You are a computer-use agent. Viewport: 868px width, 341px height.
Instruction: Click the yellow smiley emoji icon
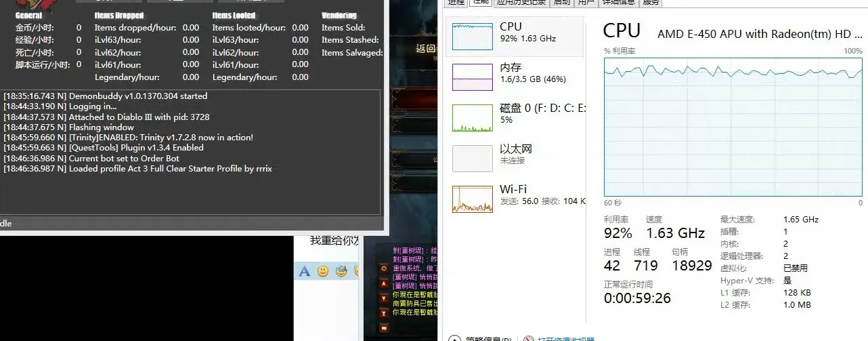[323, 271]
